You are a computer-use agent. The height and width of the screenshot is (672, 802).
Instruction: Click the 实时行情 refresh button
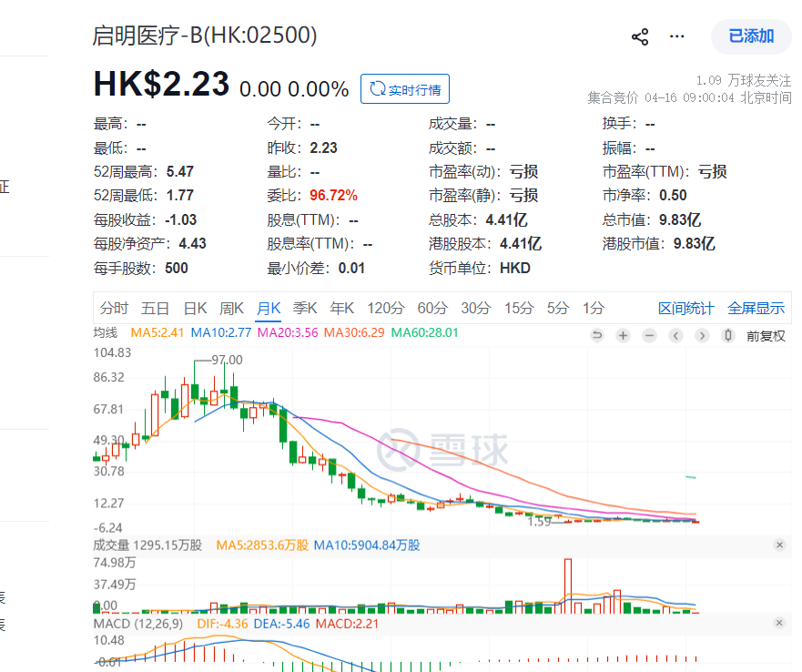(405, 89)
